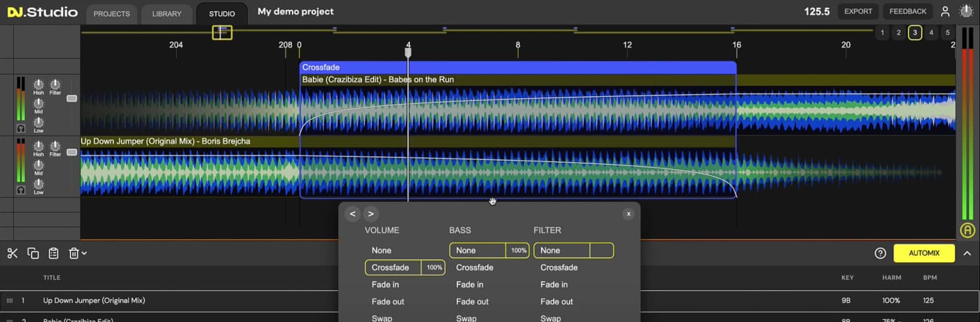This screenshot has height=322, width=980.
Task: Click the Filter knob of the top track
Action: point(55,84)
